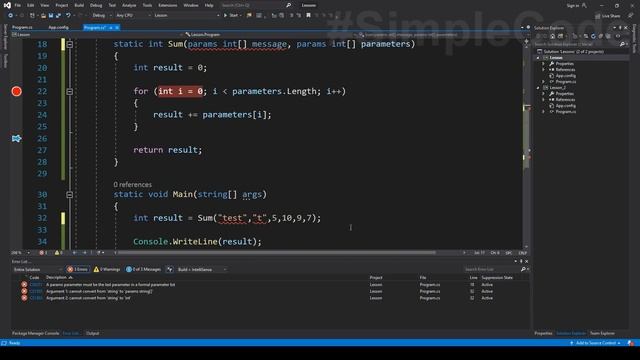Click the Solution Explorer home icon
The width and height of the screenshot is (640, 360).
pos(552,36)
